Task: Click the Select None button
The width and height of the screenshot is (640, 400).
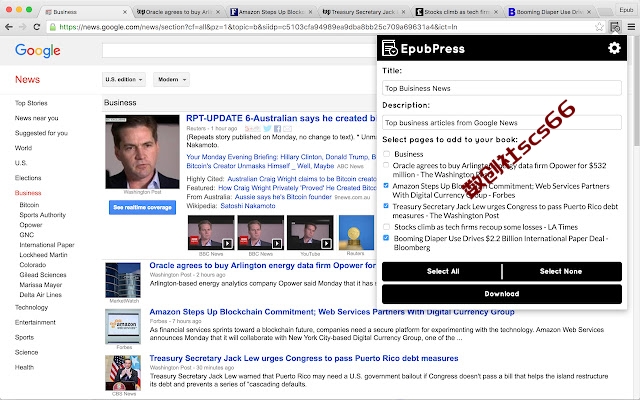Action: 562,271
